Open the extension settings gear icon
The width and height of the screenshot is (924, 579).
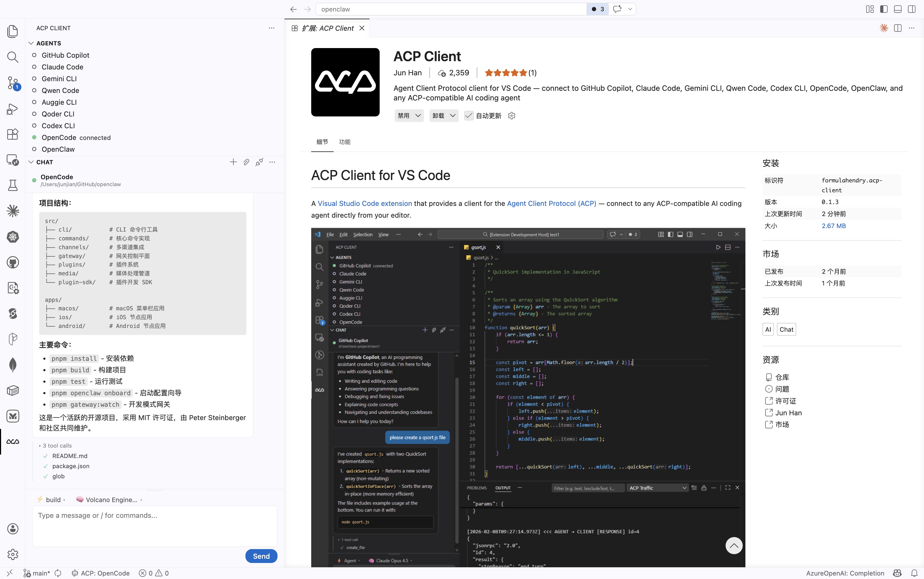(511, 116)
